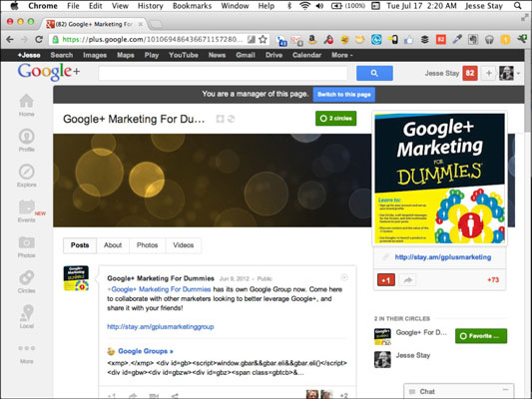
Task: Click the Chat label in chat panel
Action: 427,392
